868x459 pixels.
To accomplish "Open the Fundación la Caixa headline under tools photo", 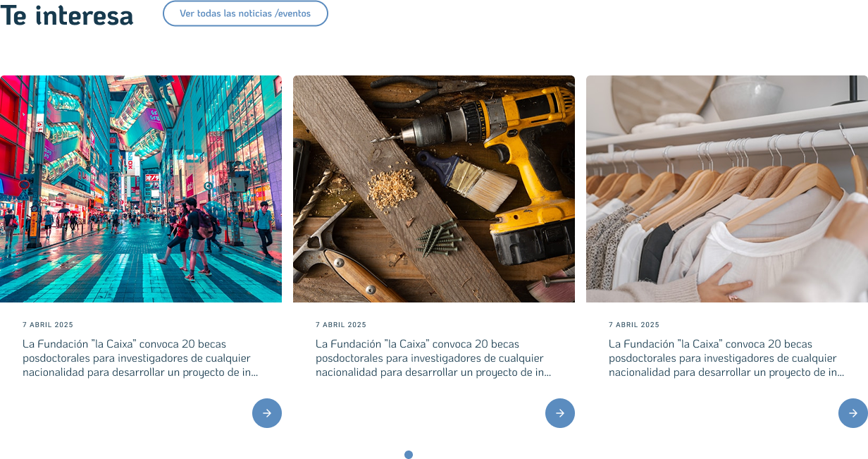I will (433, 358).
